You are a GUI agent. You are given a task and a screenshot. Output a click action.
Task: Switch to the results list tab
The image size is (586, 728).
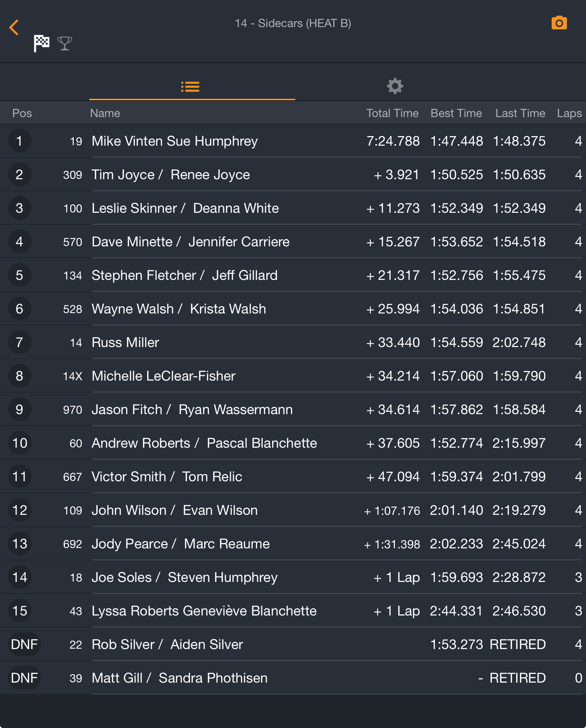pos(190,87)
